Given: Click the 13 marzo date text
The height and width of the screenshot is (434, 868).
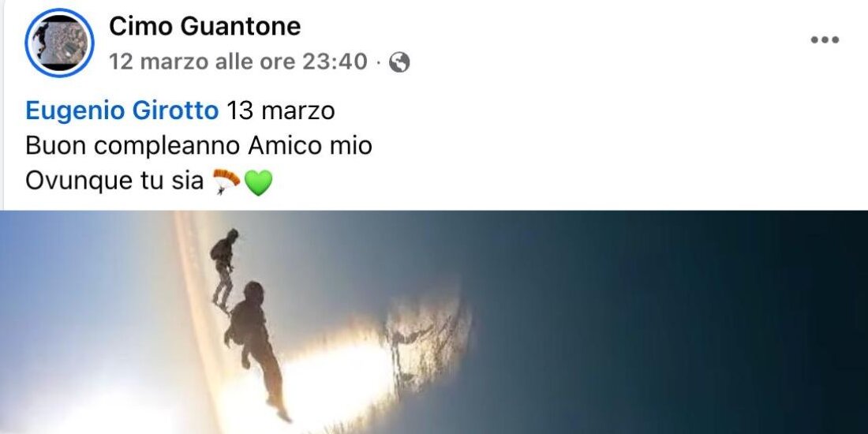Looking at the screenshot, I should click(x=281, y=111).
